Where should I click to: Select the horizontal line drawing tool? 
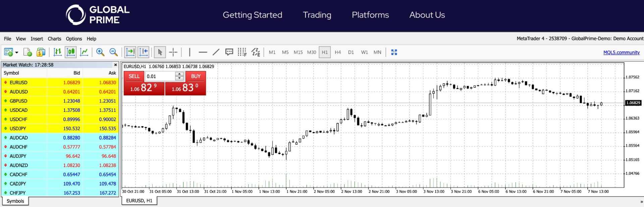tap(203, 52)
